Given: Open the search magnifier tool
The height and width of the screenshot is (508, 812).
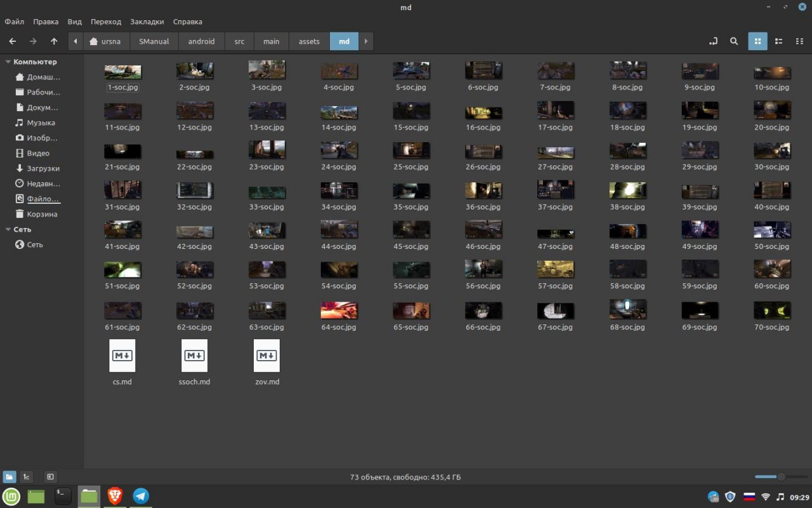Looking at the screenshot, I should [734, 41].
